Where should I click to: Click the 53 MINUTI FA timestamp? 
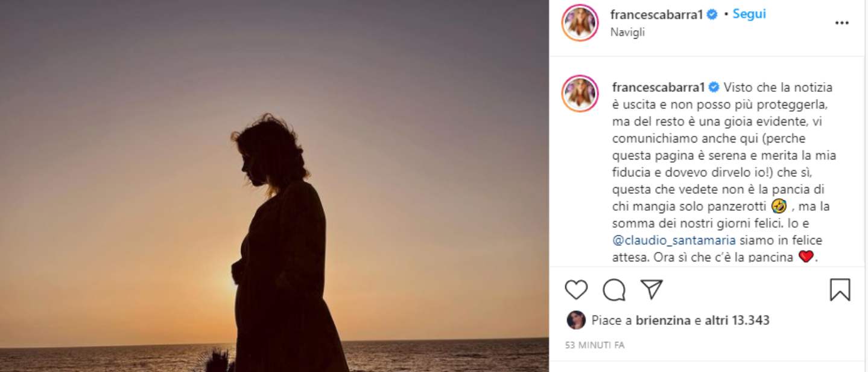[594, 345]
